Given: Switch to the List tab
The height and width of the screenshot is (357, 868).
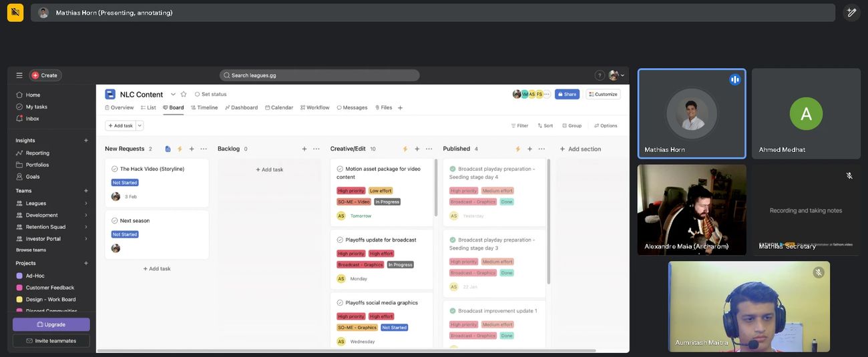Looking at the screenshot, I should point(148,107).
